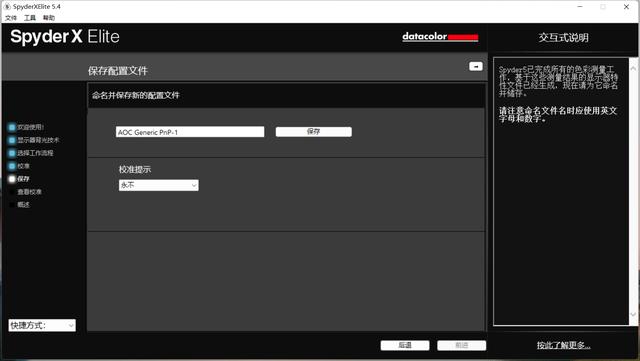
Task: Click the SpyderXElite app icon in the title bar
Action: point(7,7)
